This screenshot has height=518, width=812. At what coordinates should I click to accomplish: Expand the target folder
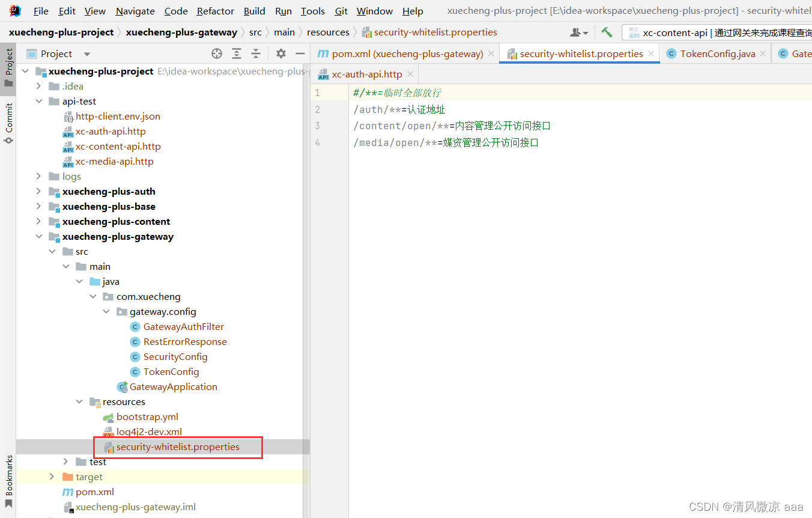click(x=52, y=477)
